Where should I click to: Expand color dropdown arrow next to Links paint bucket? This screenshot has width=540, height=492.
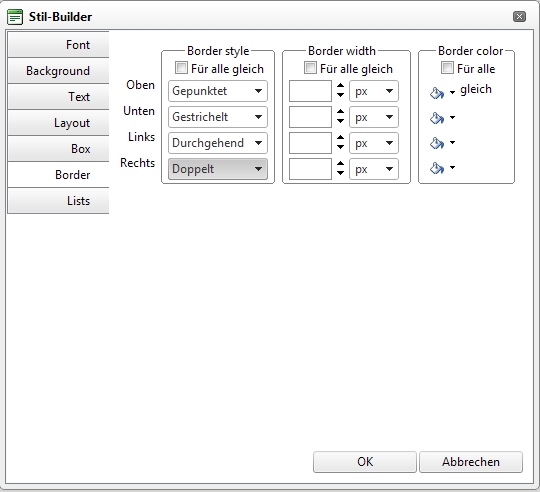(x=453, y=143)
